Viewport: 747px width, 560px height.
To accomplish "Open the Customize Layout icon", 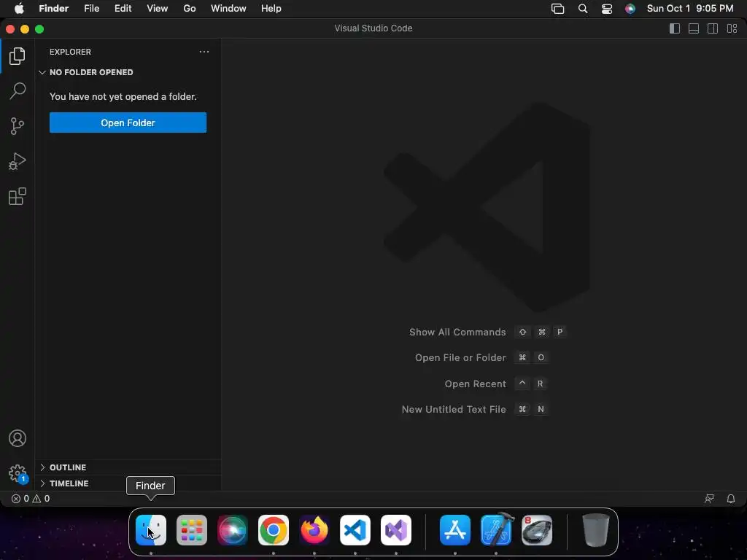I will 732,28.
